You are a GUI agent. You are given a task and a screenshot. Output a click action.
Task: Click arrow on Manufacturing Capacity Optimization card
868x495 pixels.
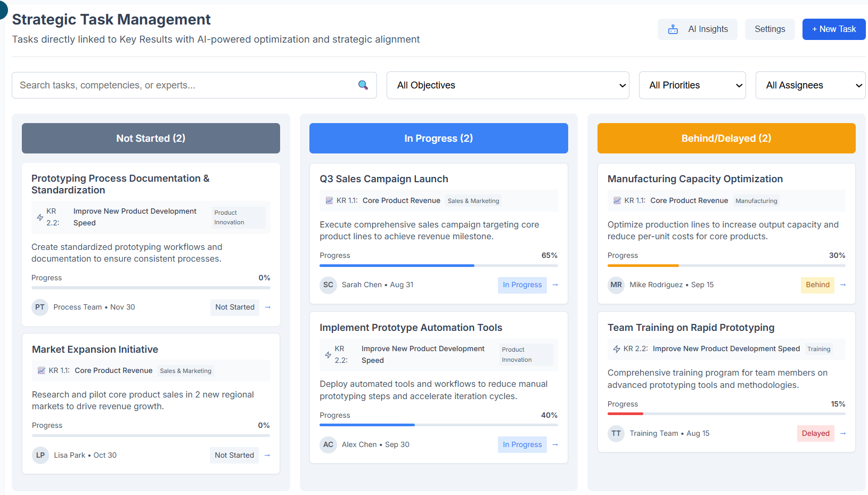[x=843, y=285]
